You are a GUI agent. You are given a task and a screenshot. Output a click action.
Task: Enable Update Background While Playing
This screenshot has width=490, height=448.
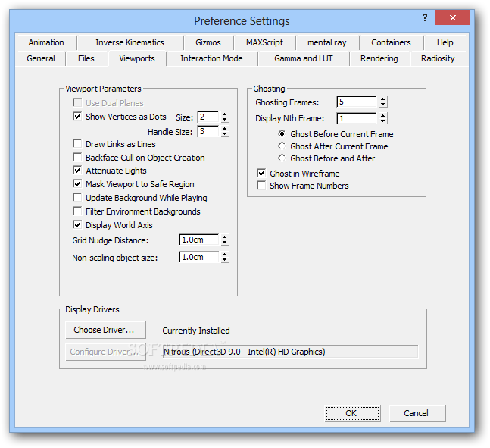pos(77,197)
